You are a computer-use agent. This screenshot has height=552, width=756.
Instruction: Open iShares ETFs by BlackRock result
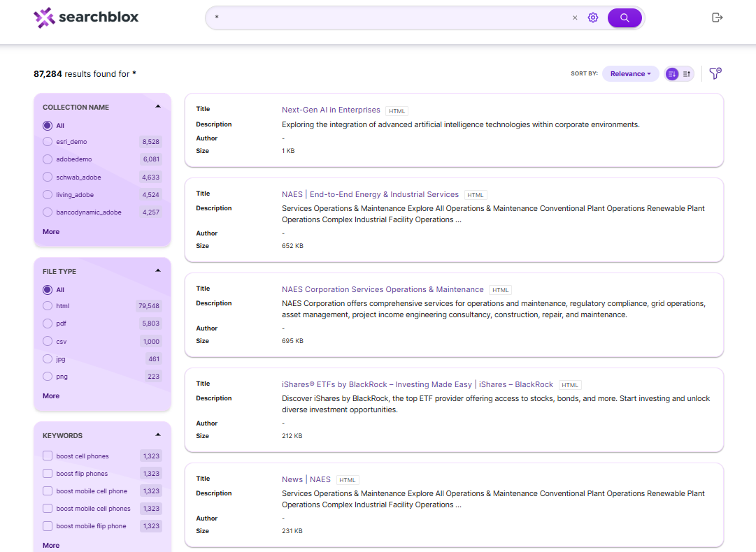418,384
